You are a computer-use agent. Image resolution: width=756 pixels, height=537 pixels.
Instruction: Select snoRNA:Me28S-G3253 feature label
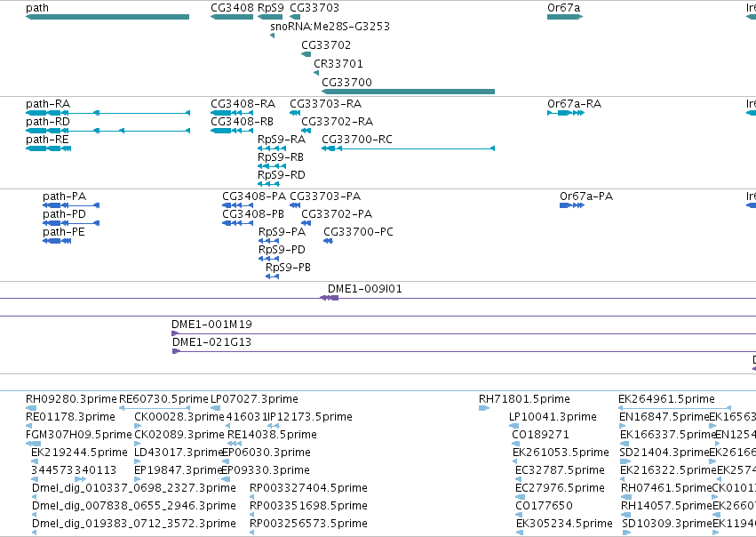point(330,26)
